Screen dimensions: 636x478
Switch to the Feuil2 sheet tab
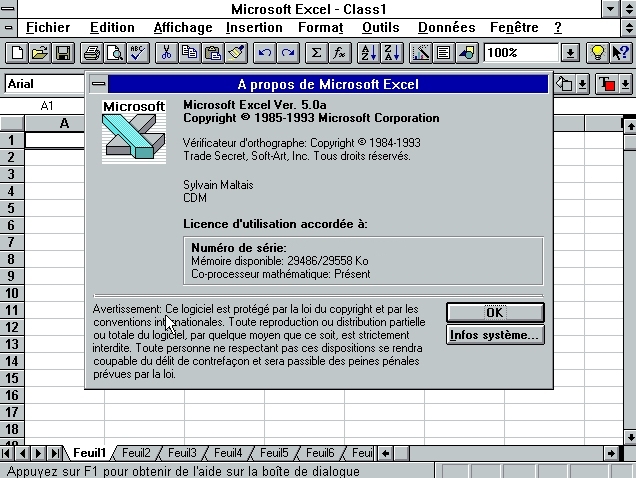pos(136,453)
